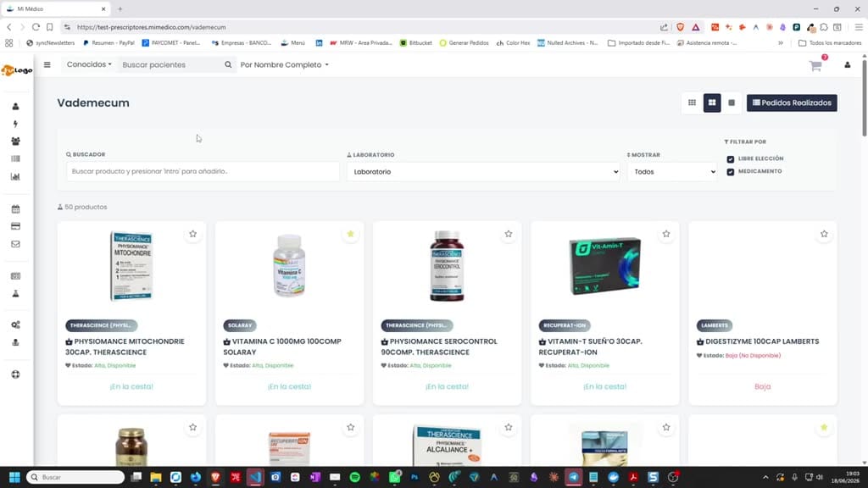Open Brave Shields icon in address bar
868x488 pixels.
[681, 27]
